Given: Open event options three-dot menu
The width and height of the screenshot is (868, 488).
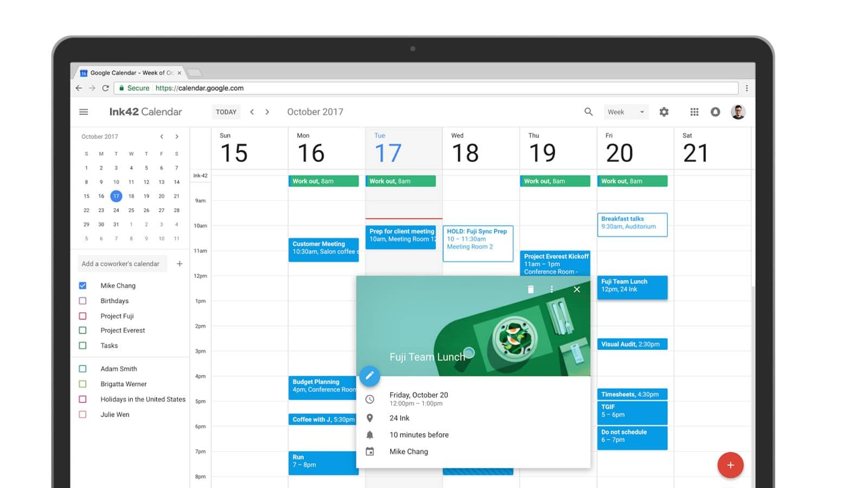Looking at the screenshot, I should [552, 290].
